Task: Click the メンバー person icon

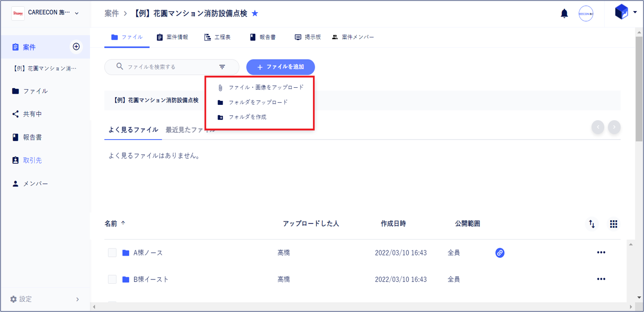Action: tap(15, 184)
